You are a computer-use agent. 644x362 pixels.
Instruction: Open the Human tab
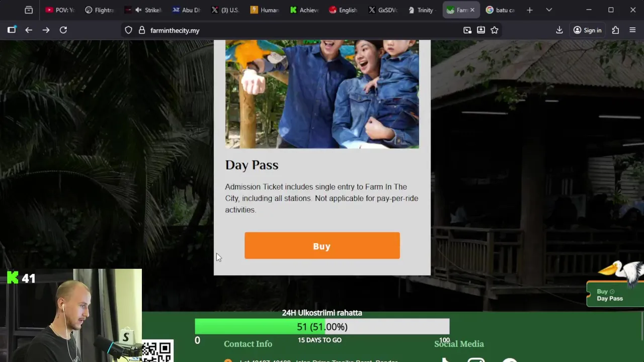[x=265, y=10]
